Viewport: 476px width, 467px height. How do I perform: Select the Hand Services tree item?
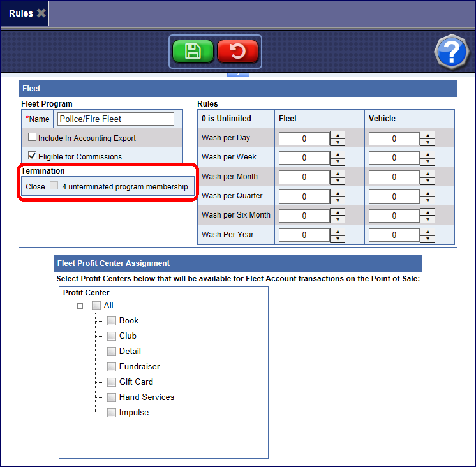(146, 397)
